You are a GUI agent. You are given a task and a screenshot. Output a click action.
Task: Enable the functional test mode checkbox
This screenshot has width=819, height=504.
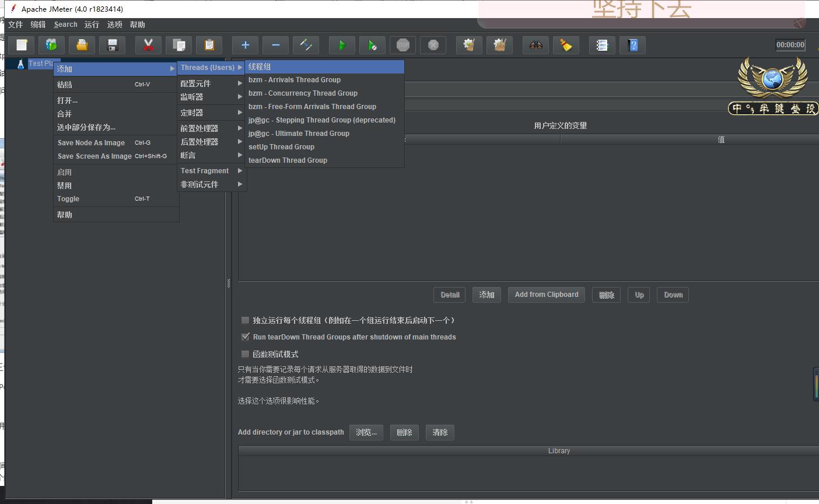[x=246, y=354]
